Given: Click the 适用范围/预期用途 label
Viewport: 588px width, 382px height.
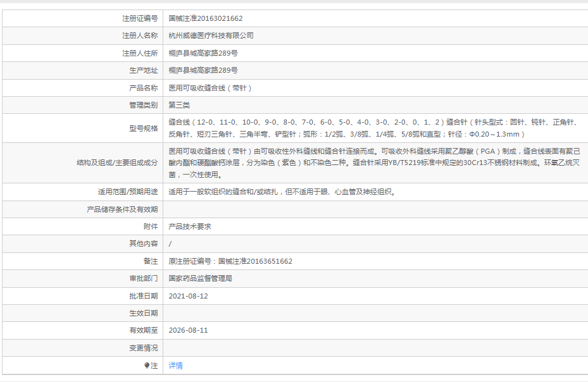Looking at the screenshot, I should pos(128,192).
